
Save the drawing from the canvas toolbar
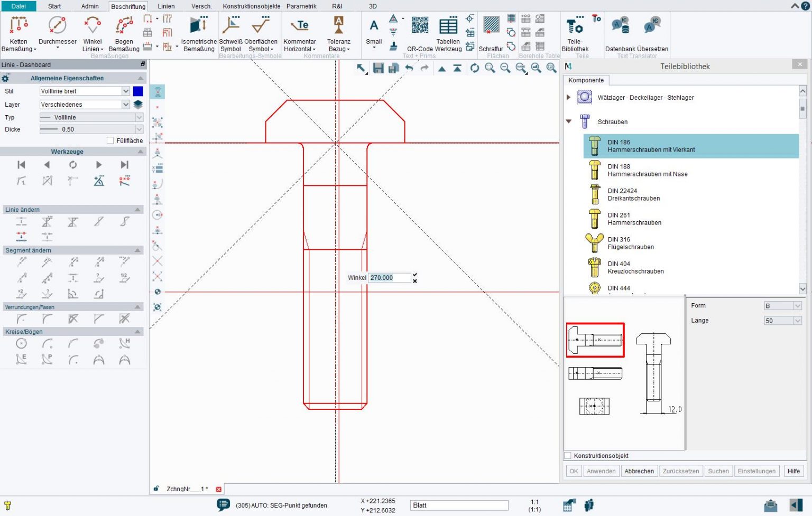coord(378,68)
